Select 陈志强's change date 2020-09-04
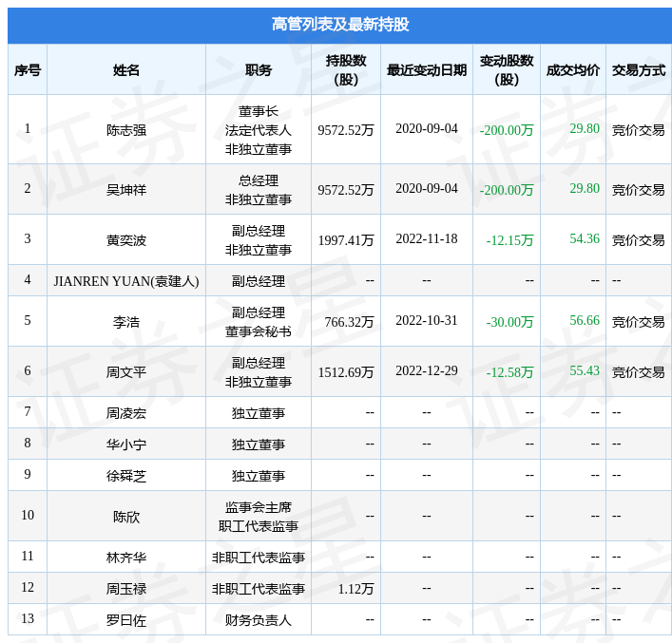672x643 pixels. click(427, 128)
